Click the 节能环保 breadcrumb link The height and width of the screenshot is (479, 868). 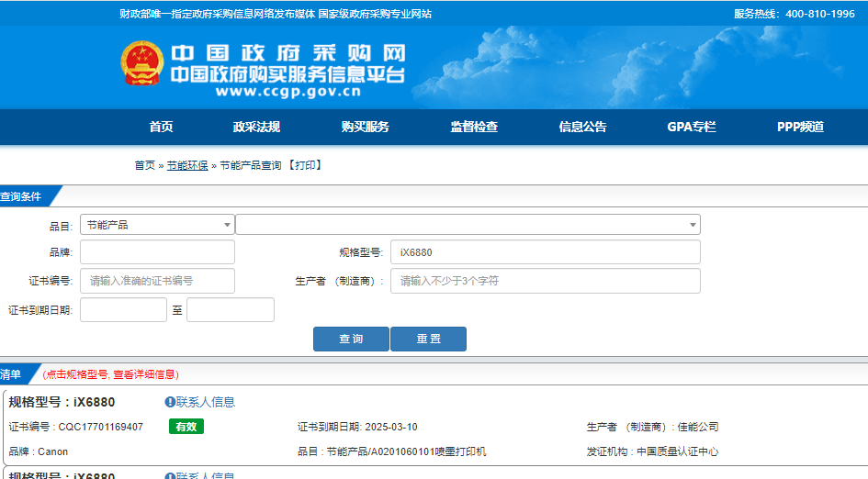click(x=187, y=166)
